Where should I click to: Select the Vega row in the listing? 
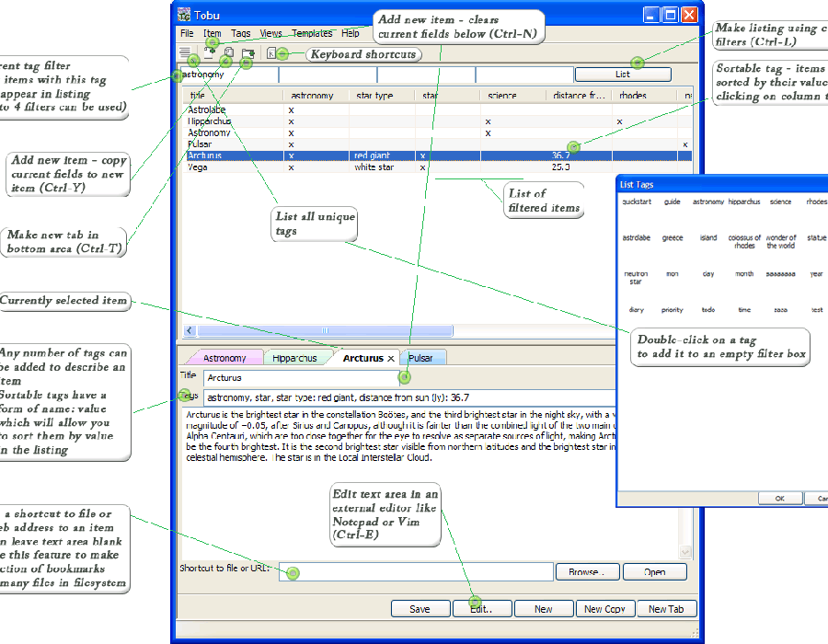coord(438,167)
